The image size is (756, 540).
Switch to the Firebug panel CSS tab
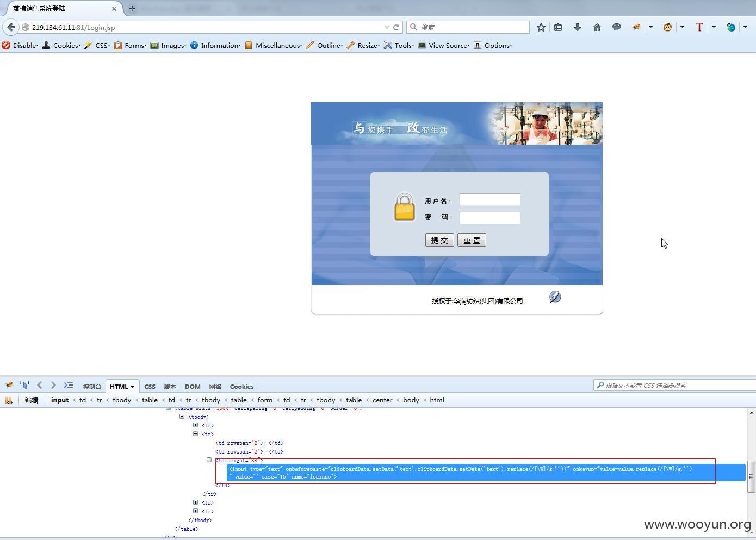click(x=150, y=387)
